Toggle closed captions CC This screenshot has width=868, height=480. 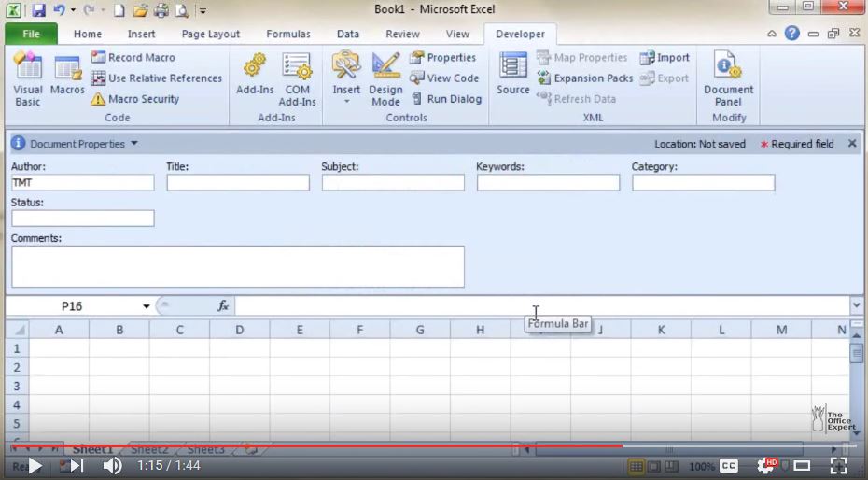coord(729,466)
